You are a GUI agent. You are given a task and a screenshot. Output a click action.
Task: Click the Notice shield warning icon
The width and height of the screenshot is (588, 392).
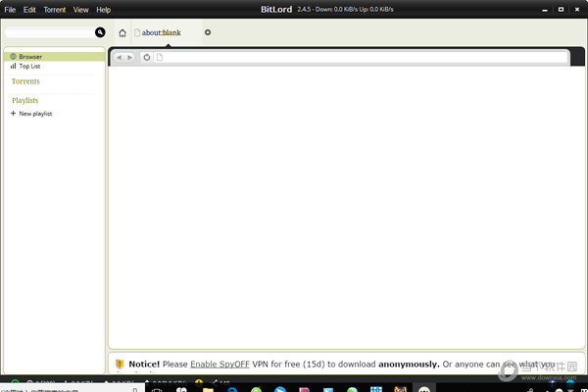(x=120, y=364)
